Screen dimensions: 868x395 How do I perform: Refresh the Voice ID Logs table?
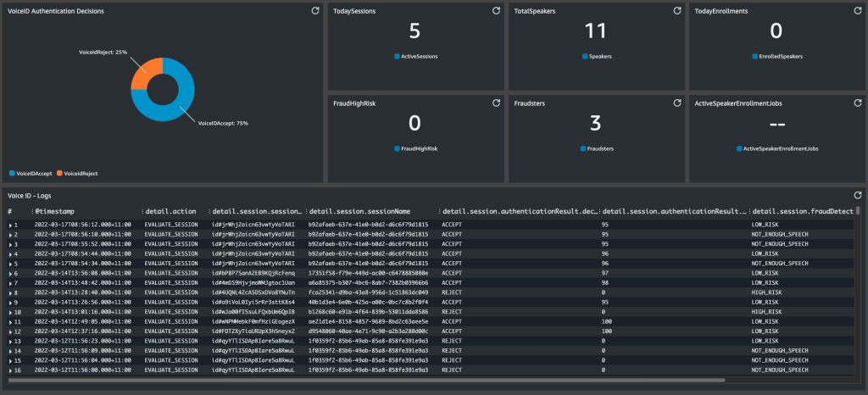[856, 193]
